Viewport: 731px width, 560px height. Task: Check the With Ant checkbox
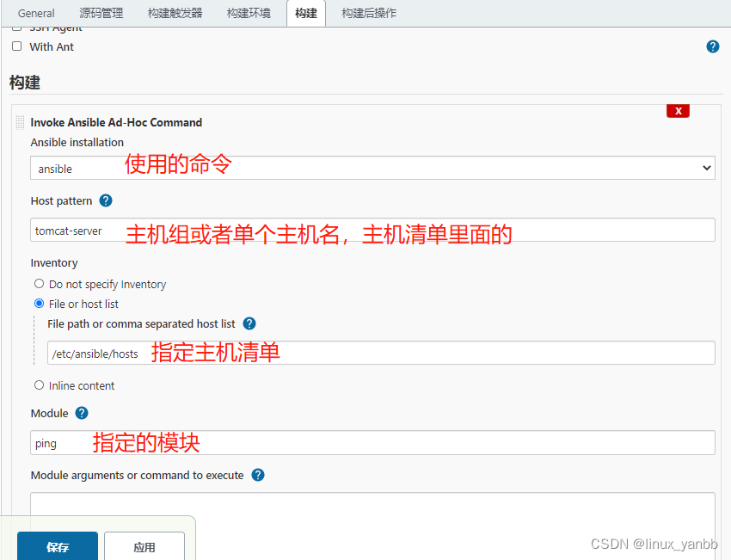(16, 46)
